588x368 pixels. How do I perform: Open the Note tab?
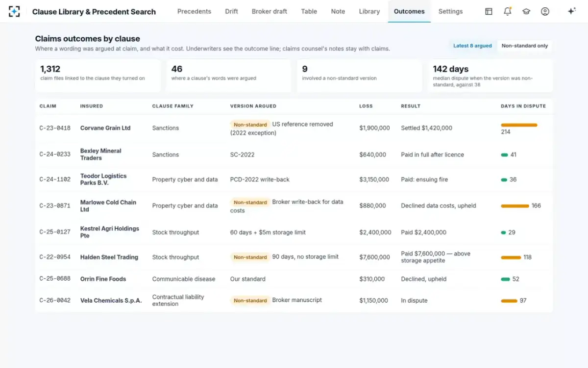click(338, 11)
